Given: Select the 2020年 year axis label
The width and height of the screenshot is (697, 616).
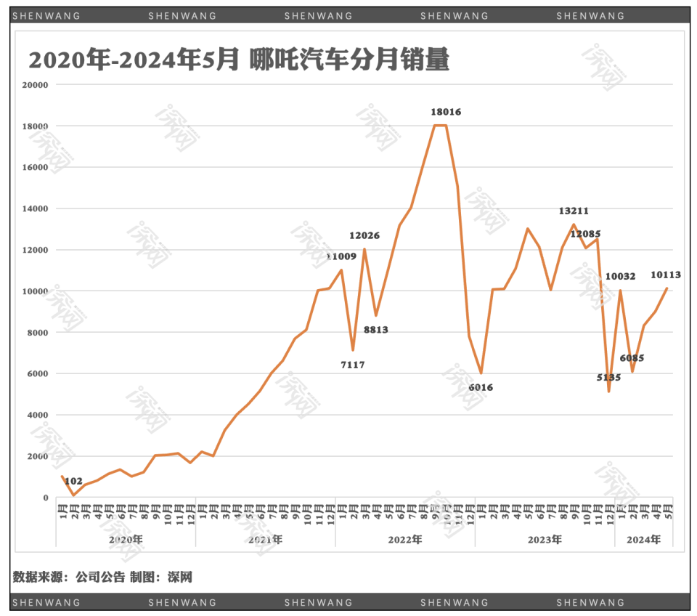Looking at the screenshot, I should click(126, 539).
